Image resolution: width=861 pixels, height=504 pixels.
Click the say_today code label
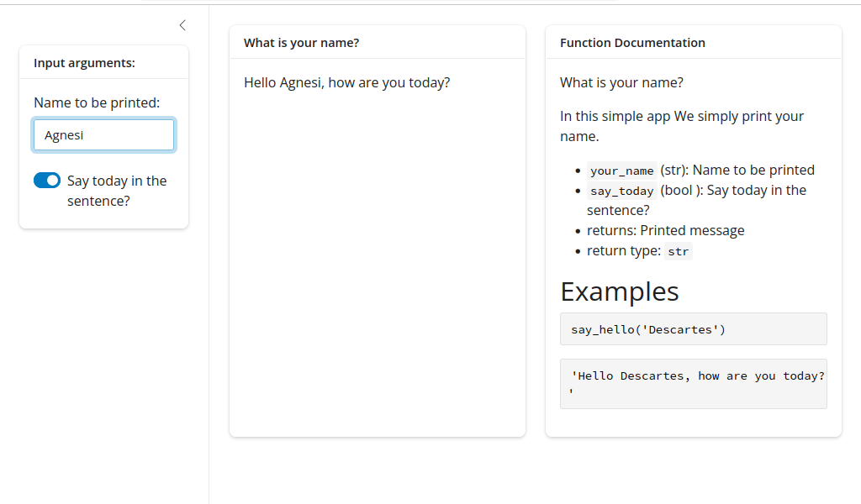coord(621,191)
